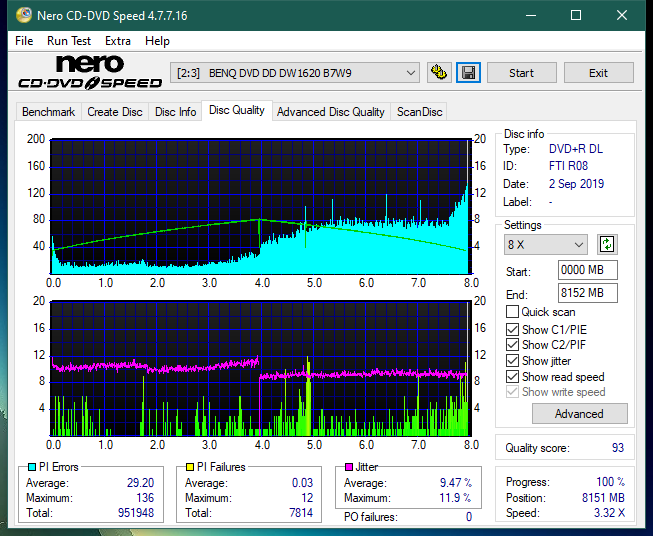This screenshot has width=653, height=536.
Task: Open the Run Test menu
Action: click(69, 41)
